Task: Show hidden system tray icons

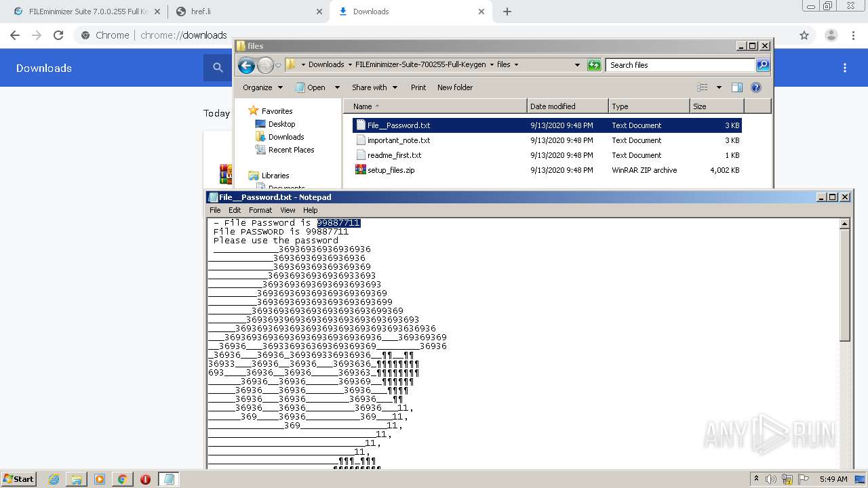Action: click(756, 479)
